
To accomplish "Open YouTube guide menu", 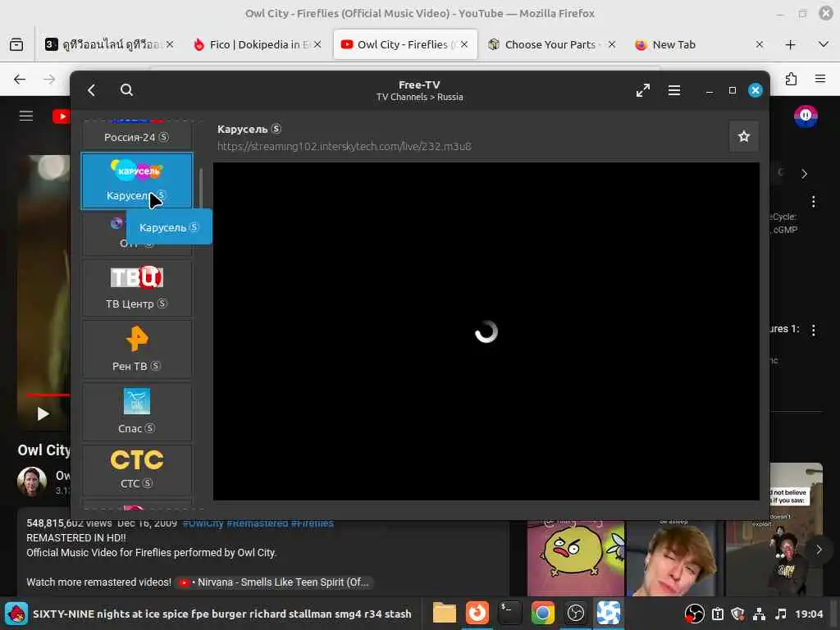I will [26, 116].
